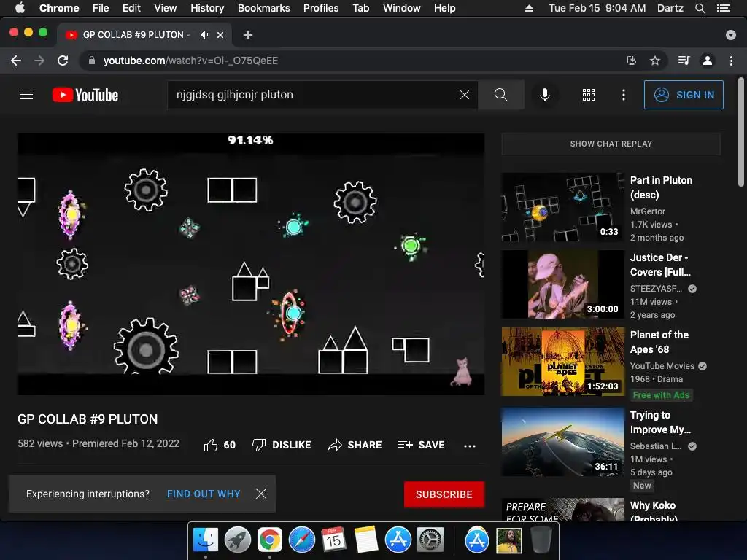Open the Justice Der Covers video thumbnail
This screenshot has height=560, width=747.
(562, 284)
